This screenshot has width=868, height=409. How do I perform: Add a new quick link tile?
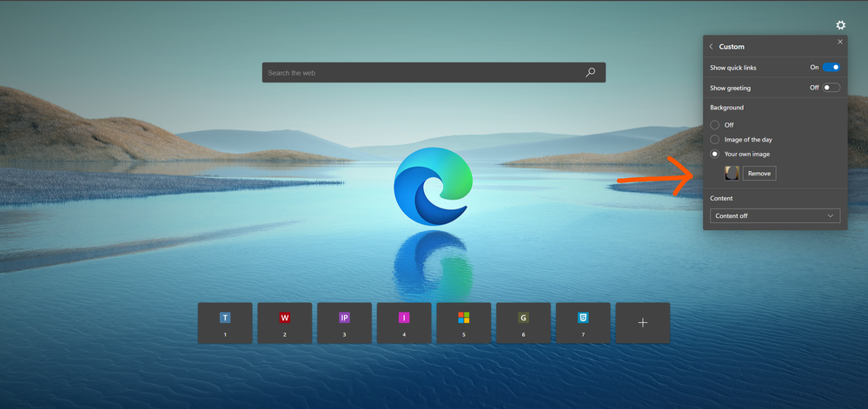tap(643, 323)
